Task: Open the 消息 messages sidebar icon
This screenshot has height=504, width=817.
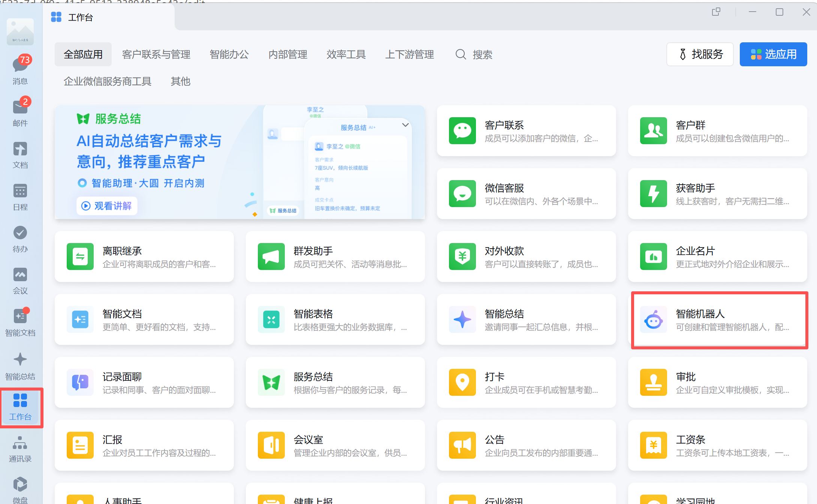Action: (20, 70)
